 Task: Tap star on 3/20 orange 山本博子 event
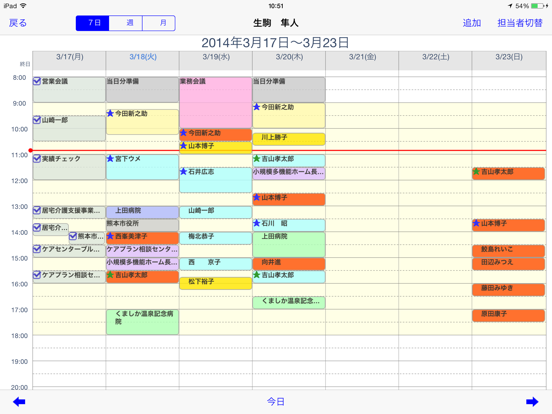tap(257, 197)
